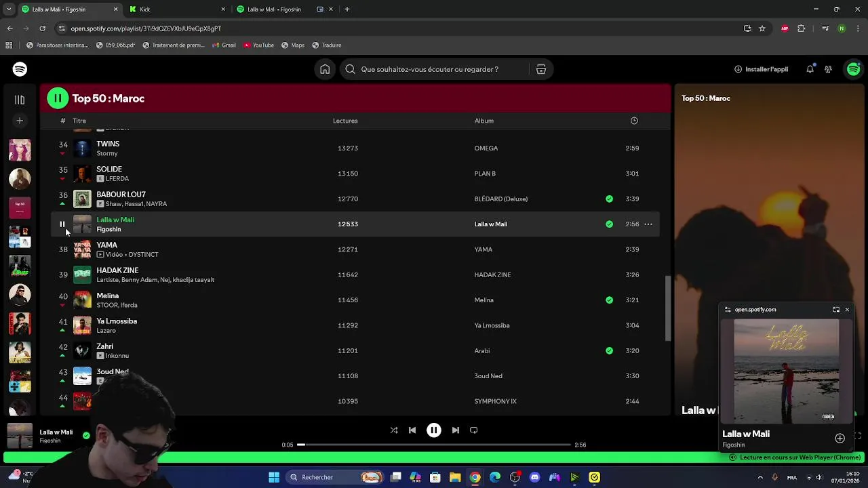The image size is (868, 488).
Task: Bookmark this page with the star icon
Action: click(762, 28)
